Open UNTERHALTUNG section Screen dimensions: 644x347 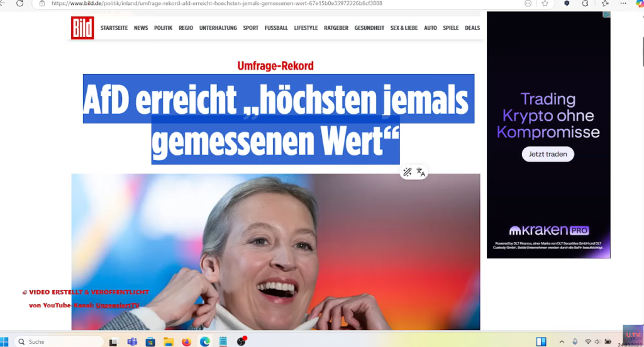pos(218,28)
